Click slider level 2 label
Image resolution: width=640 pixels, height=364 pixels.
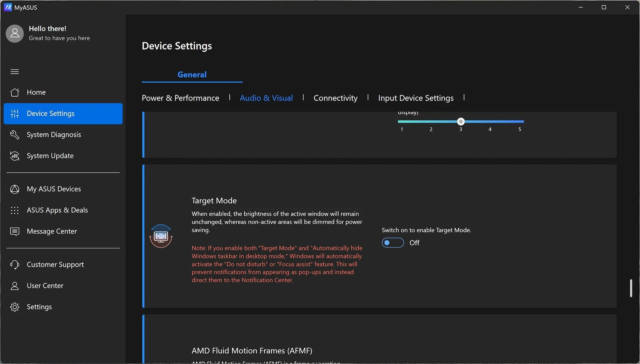431,129
